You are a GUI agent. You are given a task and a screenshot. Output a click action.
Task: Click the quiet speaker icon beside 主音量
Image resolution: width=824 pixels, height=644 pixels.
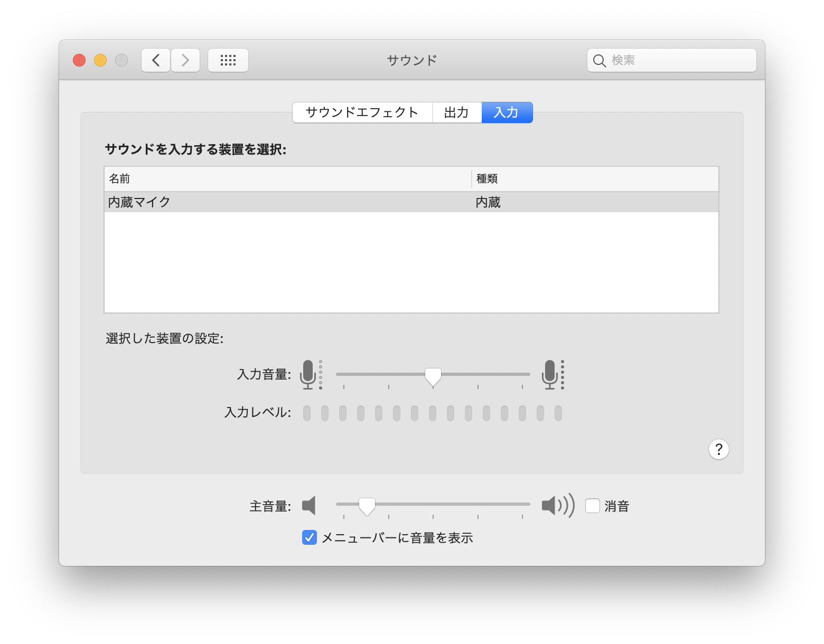pyautogui.click(x=309, y=505)
